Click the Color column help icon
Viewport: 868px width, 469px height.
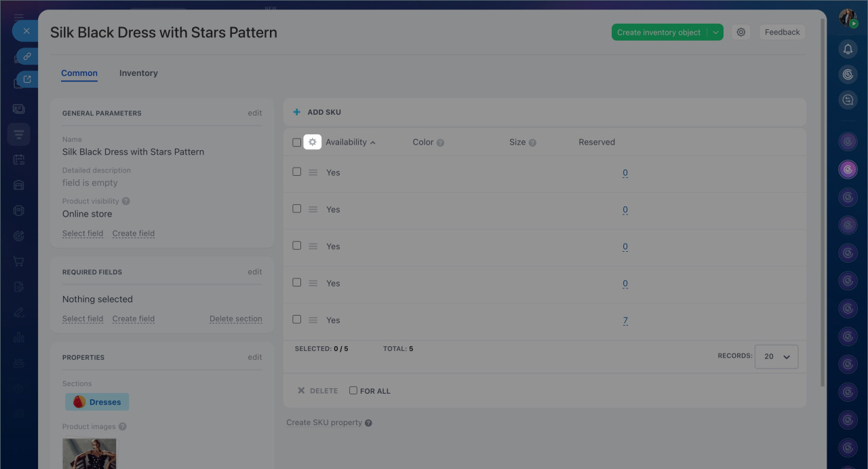pos(440,143)
